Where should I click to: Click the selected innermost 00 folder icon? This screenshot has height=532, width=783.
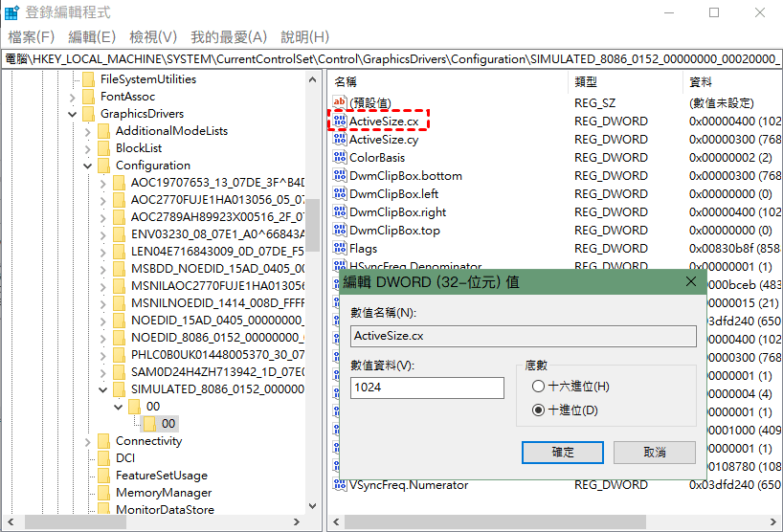click(x=149, y=424)
